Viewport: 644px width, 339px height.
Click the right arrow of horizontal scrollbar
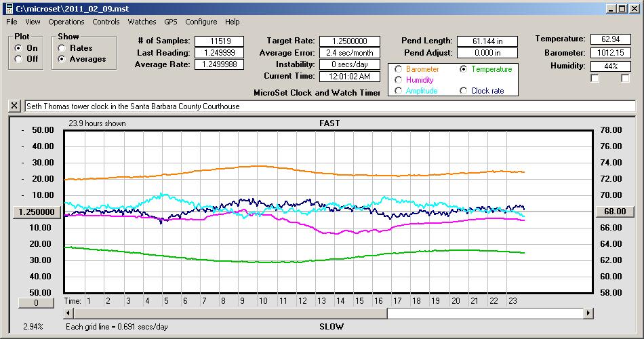click(x=588, y=313)
